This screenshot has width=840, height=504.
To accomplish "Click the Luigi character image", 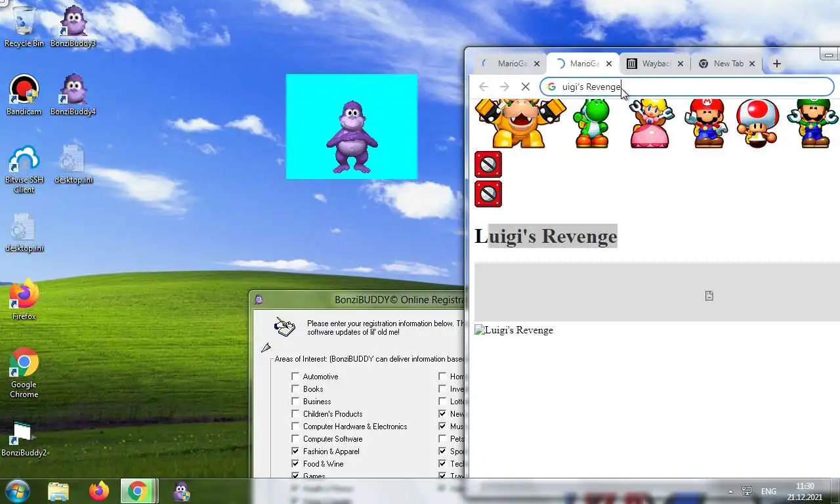I will pos(813,123).
